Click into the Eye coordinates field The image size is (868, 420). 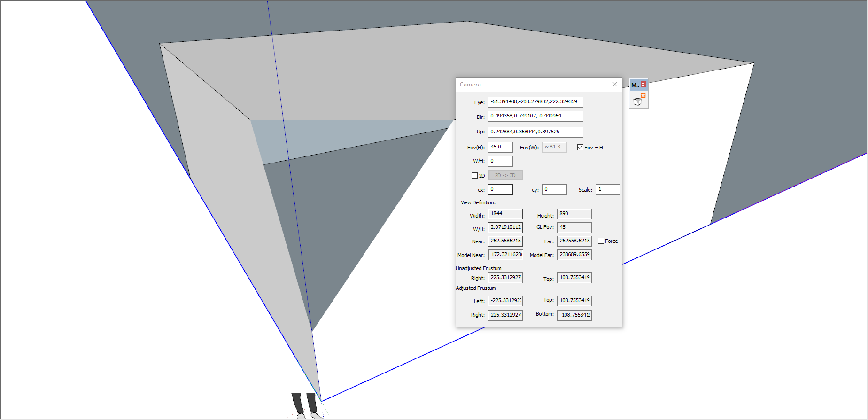coord(535,102)
